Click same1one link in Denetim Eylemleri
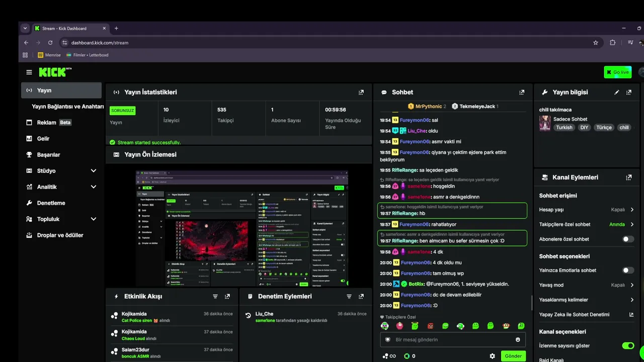This screenshot has height=362, width=644. (x=265, y=320)
